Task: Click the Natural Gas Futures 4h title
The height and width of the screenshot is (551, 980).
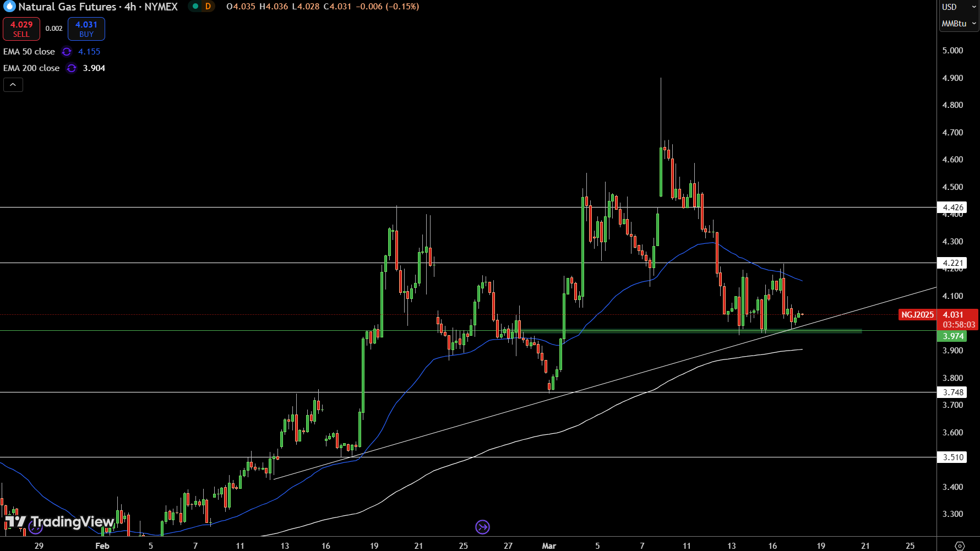Action: 98,7
